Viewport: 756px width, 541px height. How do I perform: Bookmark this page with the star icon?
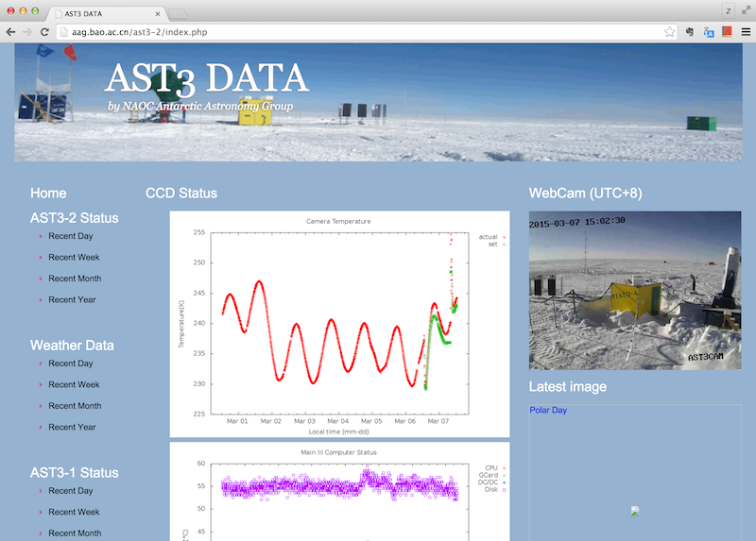[x=669, y=31]
